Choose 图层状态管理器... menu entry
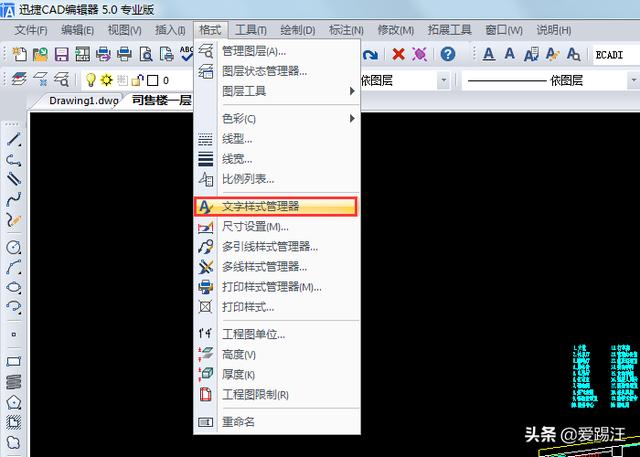This screenshot has width=640, height=457. click(x=277, y=71)
